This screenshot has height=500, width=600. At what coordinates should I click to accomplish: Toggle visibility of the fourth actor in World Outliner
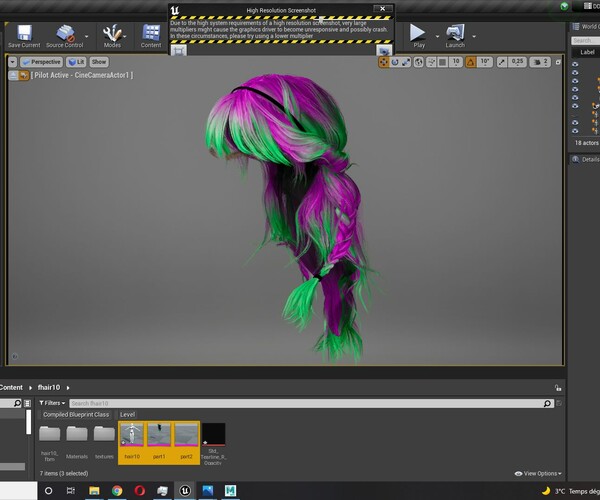coord(575,89)
